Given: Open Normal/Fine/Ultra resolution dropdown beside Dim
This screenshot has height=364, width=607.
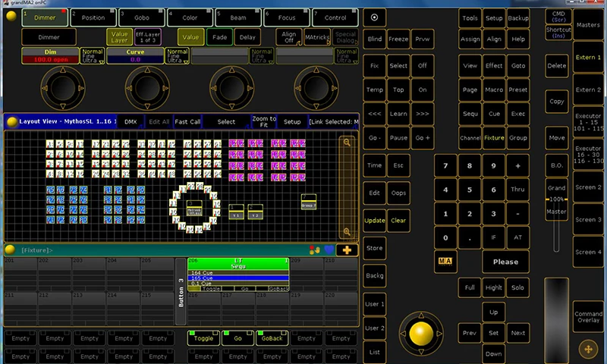Looking at the screenshot, I should point(93,55).
